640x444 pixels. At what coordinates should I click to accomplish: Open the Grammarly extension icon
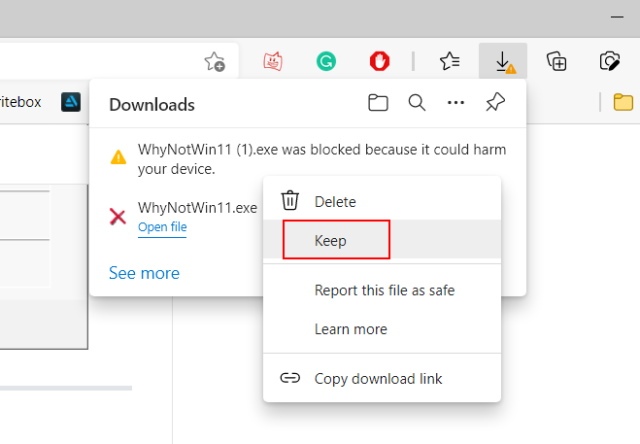click(x=326, y=62)
